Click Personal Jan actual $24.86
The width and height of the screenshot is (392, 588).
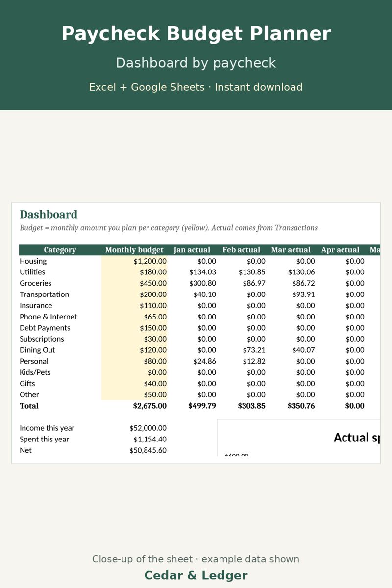tap(205, 361)
